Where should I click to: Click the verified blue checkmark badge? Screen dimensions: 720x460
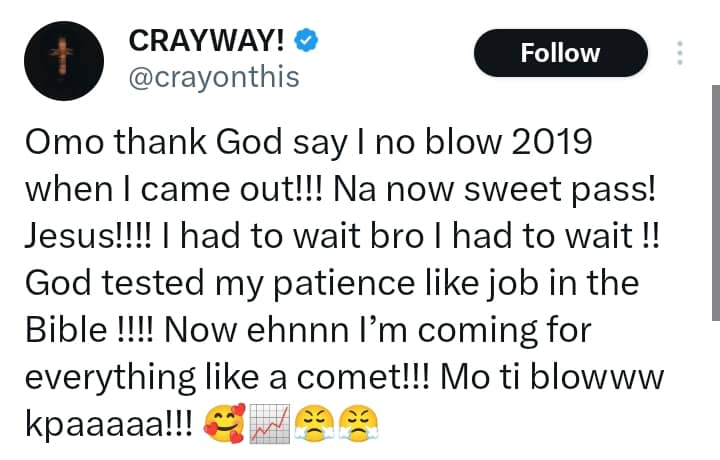[312, 42]
